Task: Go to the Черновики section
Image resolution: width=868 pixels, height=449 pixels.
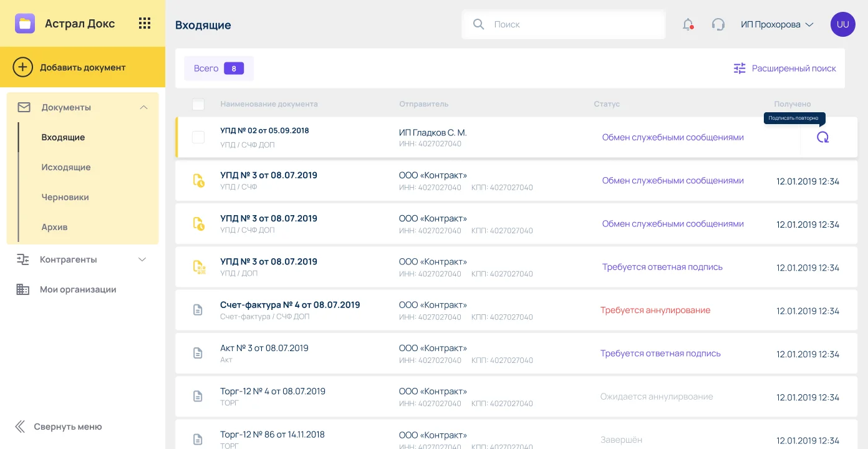Action: [65, 197]
